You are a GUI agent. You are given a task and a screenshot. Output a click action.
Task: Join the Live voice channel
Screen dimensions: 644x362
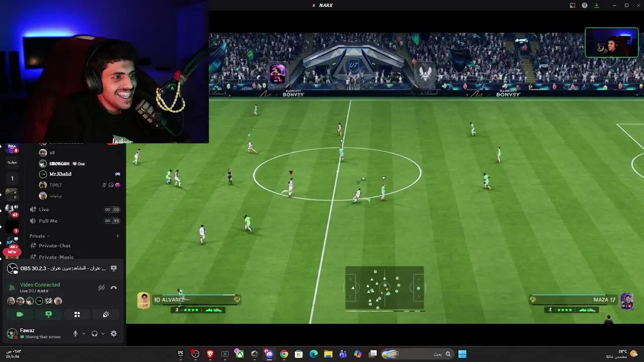75,209
